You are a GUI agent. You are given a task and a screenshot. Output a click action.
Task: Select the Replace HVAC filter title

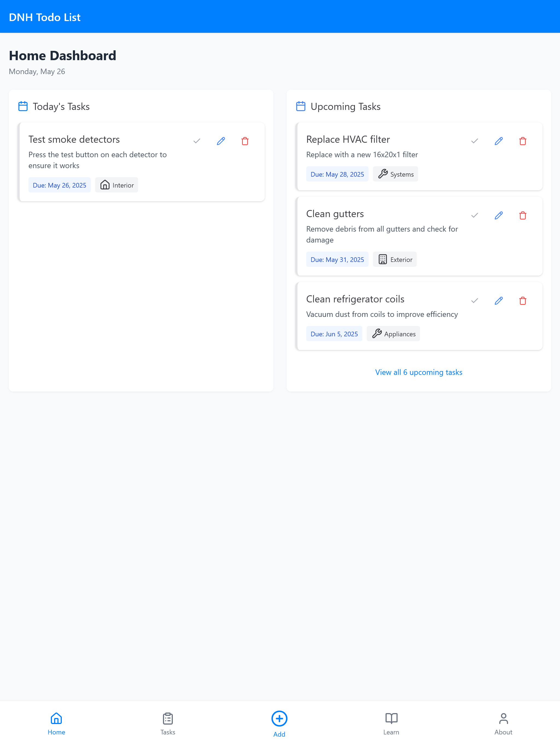point(348,139)
